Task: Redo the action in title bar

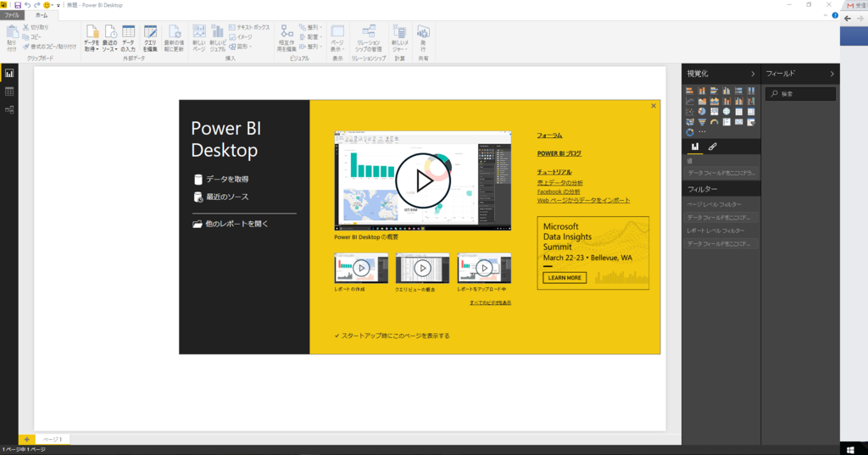Action: [x=36, y=5]
